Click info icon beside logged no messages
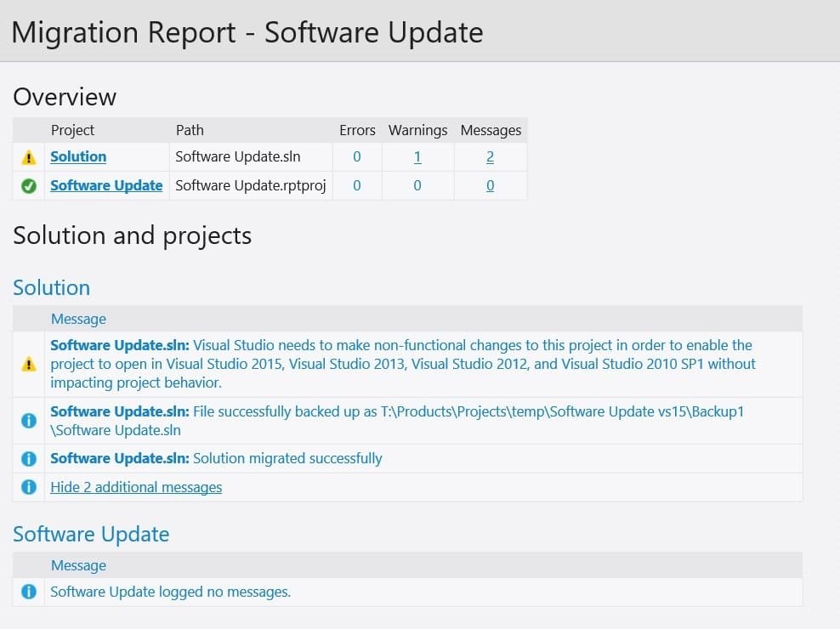Screen dimensions: 840x629 click(x=28, y=592)
